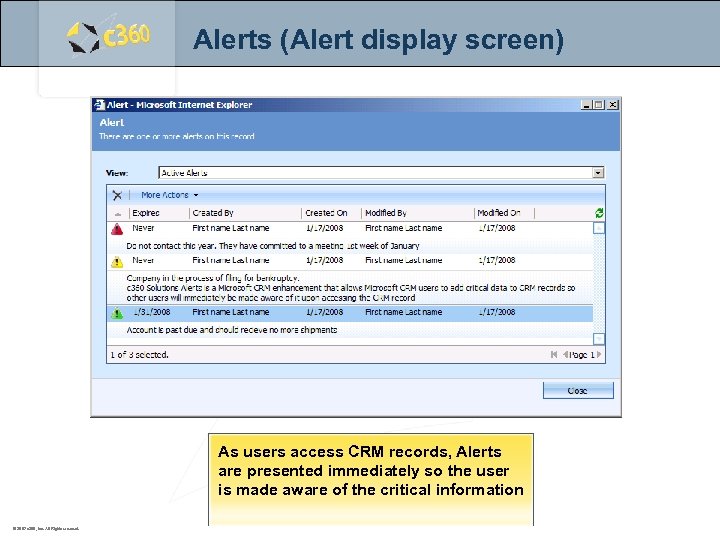The width and height of the screenshot is (720, 540).
Task: Click the 1/31/2008 expiry date cell
Action: (152, 312)
